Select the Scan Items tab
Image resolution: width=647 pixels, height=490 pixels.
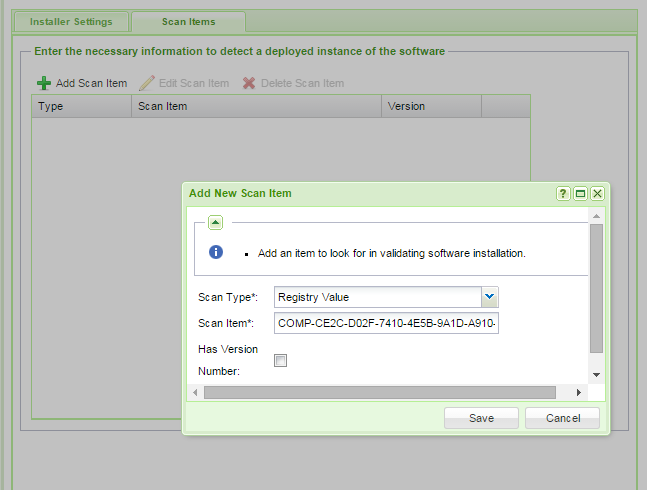pyautogui.click(x=188, y=21)
